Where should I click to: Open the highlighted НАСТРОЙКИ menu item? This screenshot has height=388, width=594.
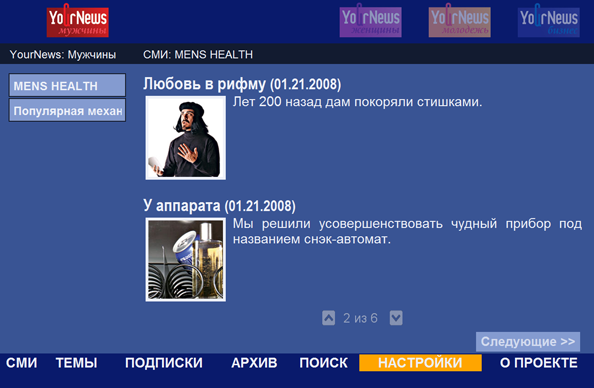click(420, 363)
